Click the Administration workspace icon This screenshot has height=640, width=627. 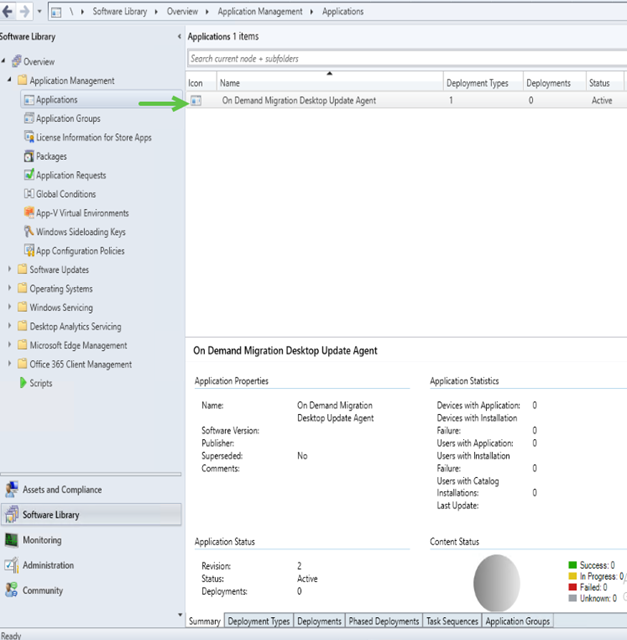pyautogui.click(x=11, y=565)
